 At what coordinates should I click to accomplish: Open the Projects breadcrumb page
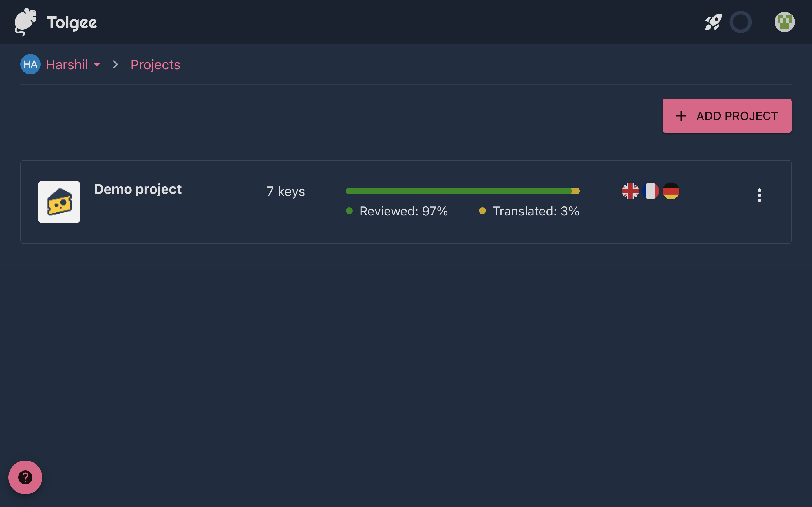coord(155,65)
